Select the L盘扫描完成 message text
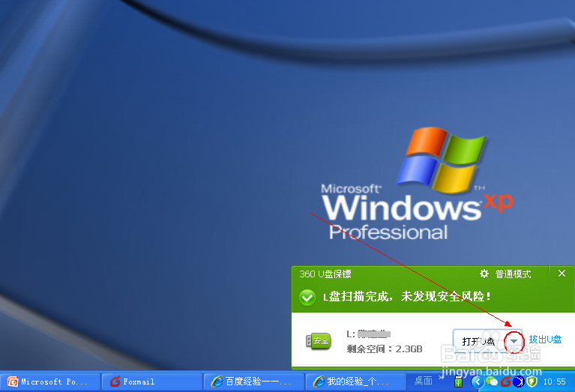 pyautogui.click(x=406, y=296)
